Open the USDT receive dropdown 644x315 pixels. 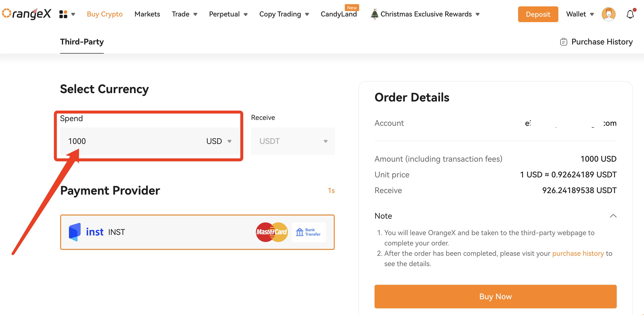[x=293, y=141]
